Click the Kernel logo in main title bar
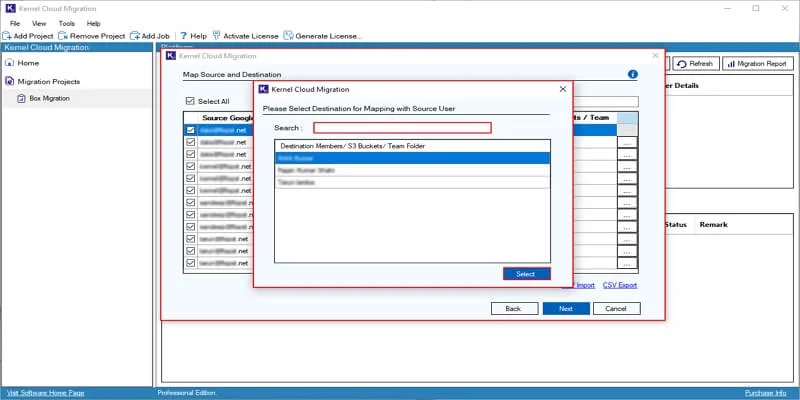Image resolution: width=800 pixels, height=400 pixels. click(10, 9)
